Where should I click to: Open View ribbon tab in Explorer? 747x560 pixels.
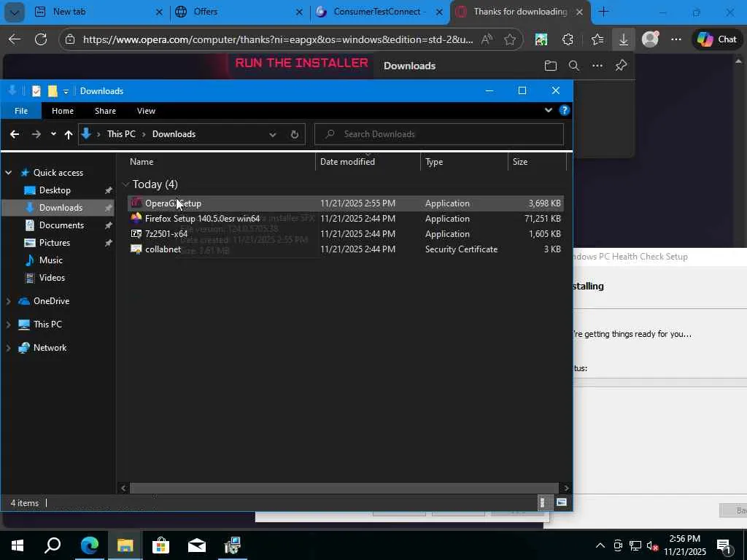[x=146, y=111]
